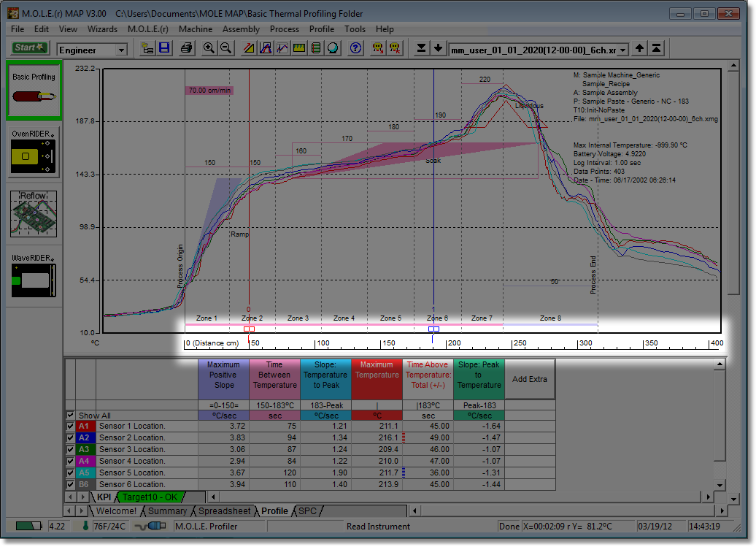Image resolution: width=756 pixels, height=547 pixels.
Task: Click the A1 red color swatch
Action: click(85, 426)
